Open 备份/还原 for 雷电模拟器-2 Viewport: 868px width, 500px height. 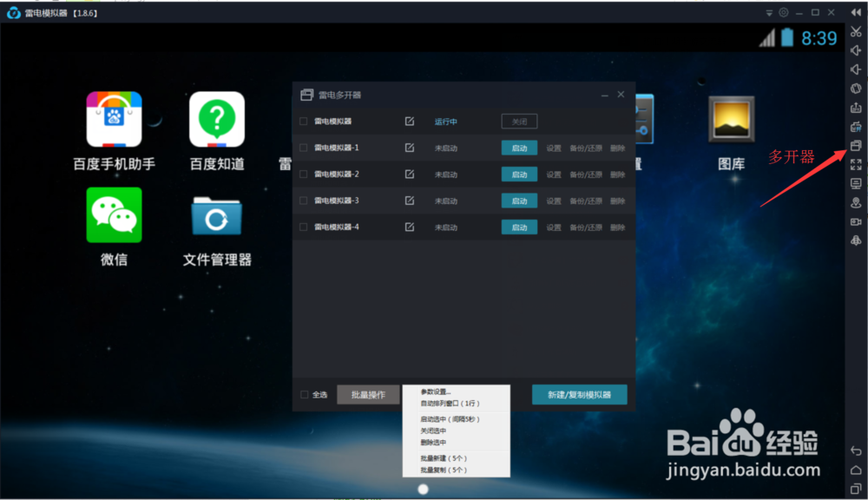point(586,174)
